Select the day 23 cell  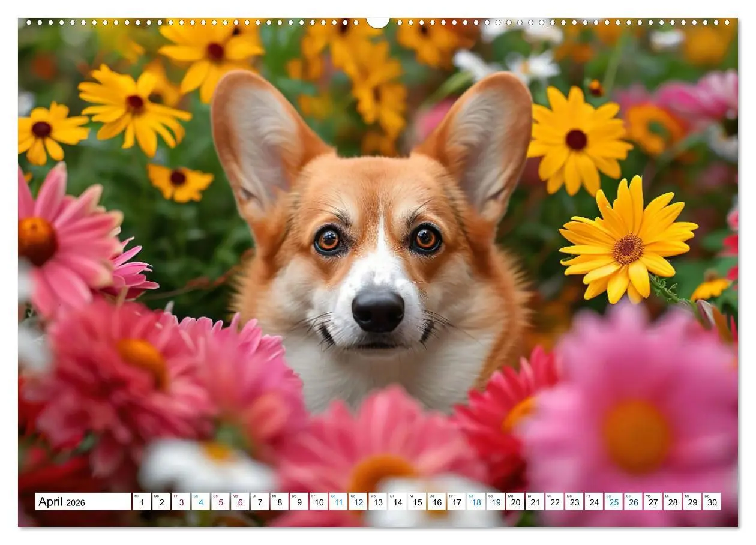coord(575,502)
